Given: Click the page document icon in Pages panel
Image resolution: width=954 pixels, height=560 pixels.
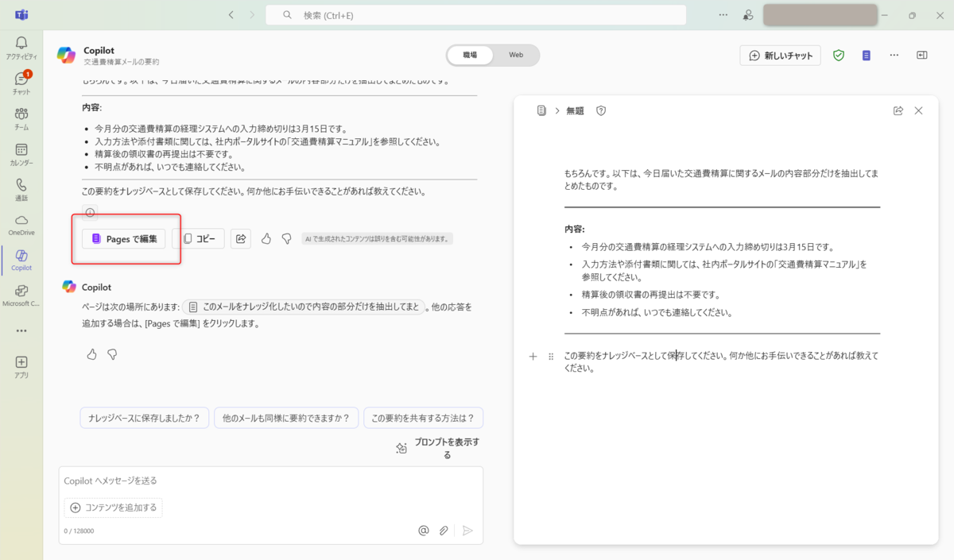Looking at the screenshot, I should (x=541, y=111).
